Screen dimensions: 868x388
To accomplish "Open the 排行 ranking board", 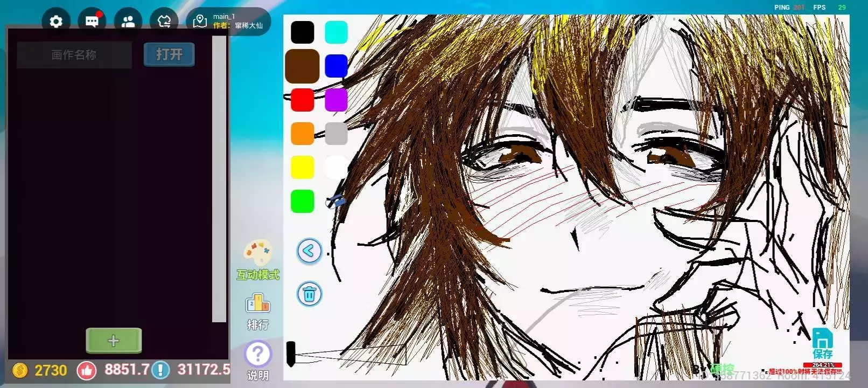I will [x=258, y=311].
